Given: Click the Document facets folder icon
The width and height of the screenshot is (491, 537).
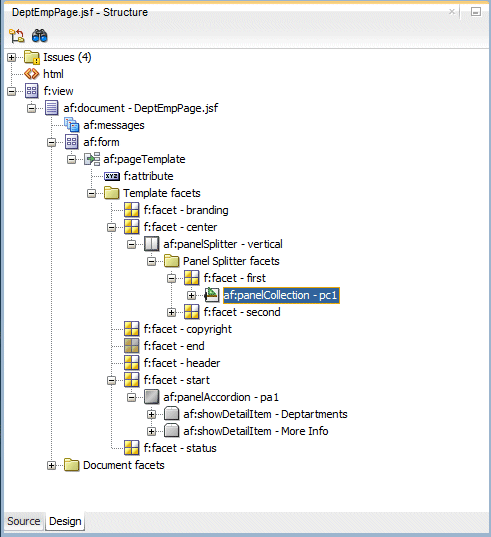Looking at the screenshot, I should pyautogui.click(x=72, y=465).
